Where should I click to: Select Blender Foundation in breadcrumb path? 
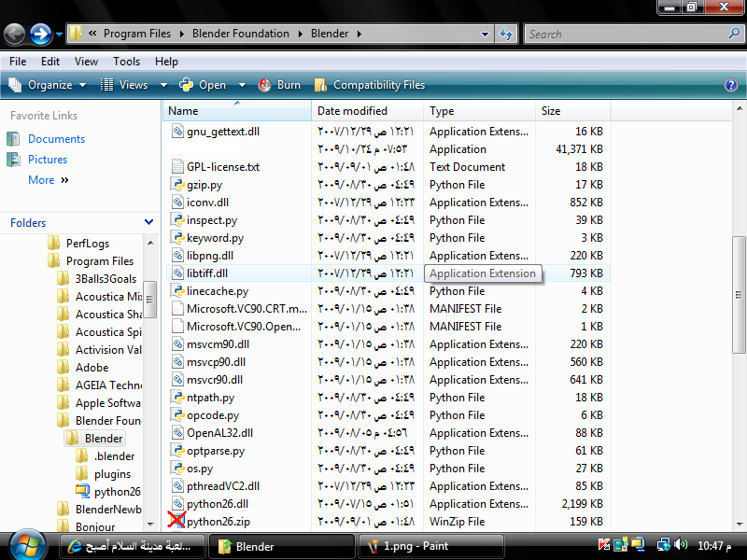241,34
